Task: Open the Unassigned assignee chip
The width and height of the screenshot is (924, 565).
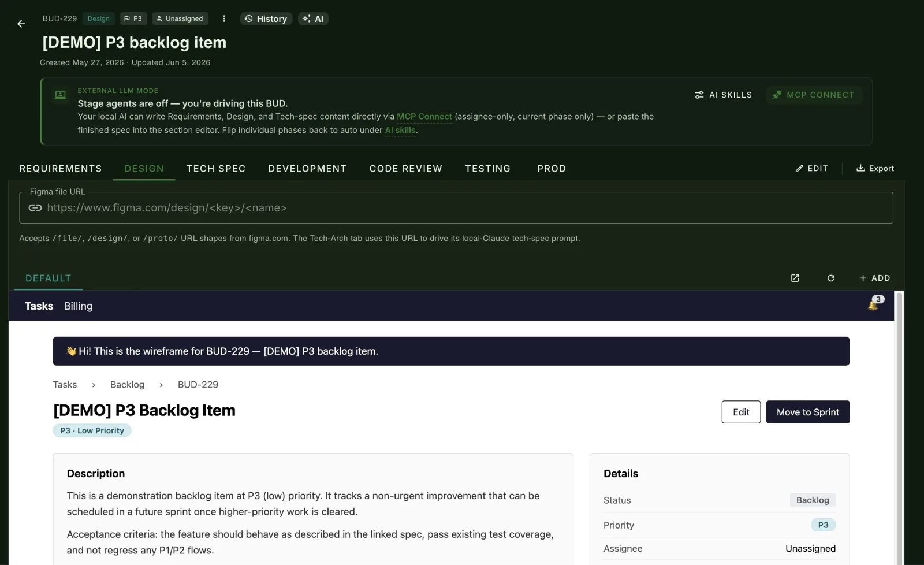Action: coord(180,18)
